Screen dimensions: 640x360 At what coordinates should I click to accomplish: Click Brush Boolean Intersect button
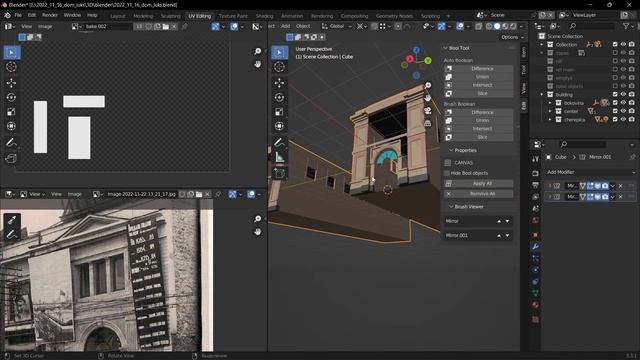[x=478, y=129]
